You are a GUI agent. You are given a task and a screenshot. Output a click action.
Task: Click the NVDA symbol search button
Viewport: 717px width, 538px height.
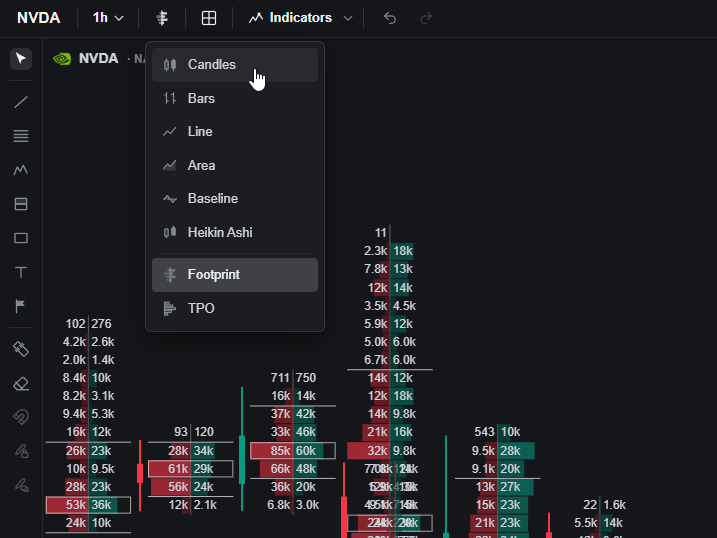pos(38,18)
